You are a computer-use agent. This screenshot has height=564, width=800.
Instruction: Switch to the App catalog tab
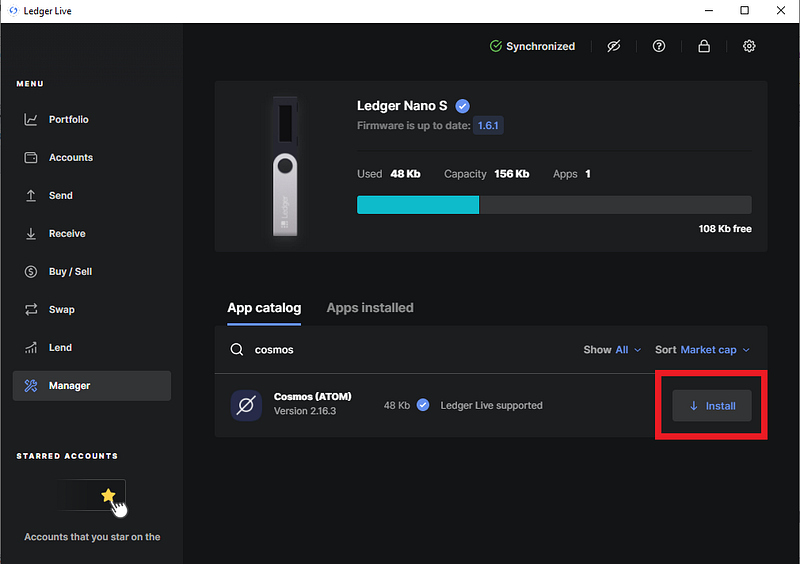pos(264,308)
